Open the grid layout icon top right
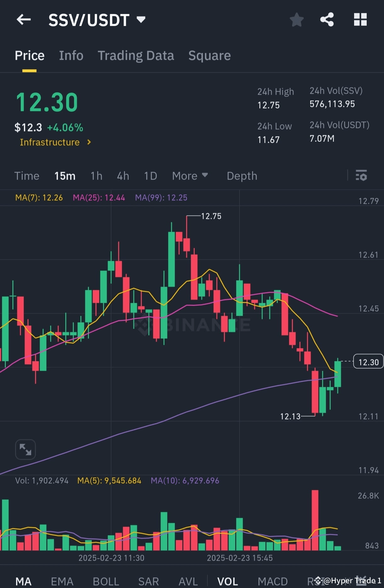The width and height of the screenshot is (384, 588). (x=360, y=19)
